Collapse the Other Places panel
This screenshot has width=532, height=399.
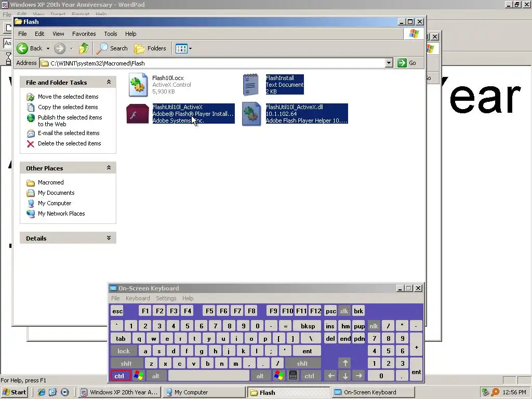pos(109,168)
